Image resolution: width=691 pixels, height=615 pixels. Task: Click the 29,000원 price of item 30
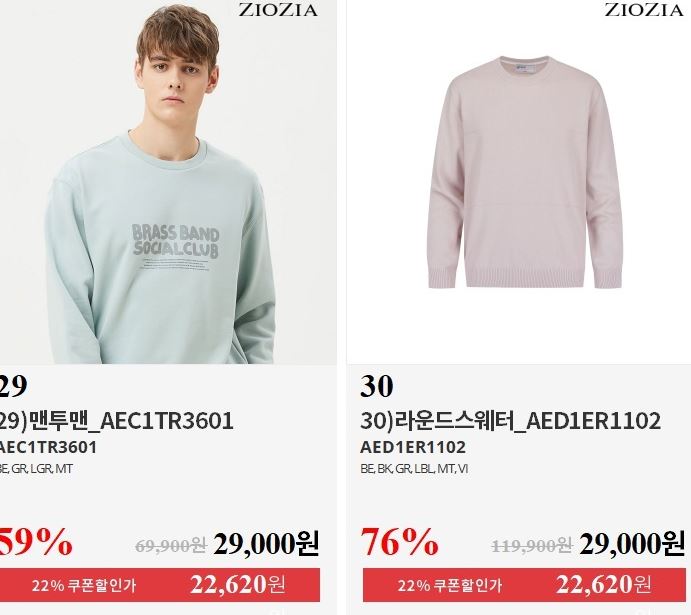632,545
